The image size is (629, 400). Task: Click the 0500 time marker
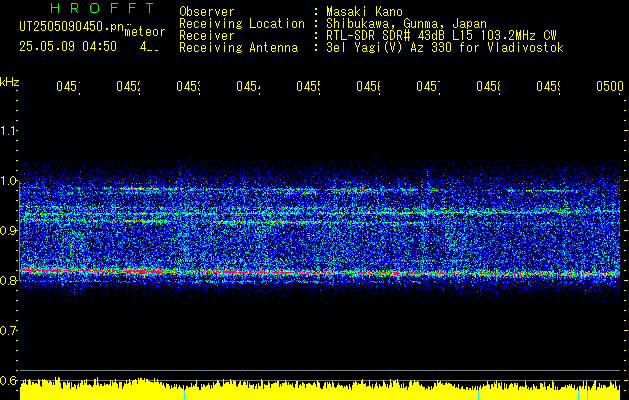pyautogui.click(x=609, y=86)
